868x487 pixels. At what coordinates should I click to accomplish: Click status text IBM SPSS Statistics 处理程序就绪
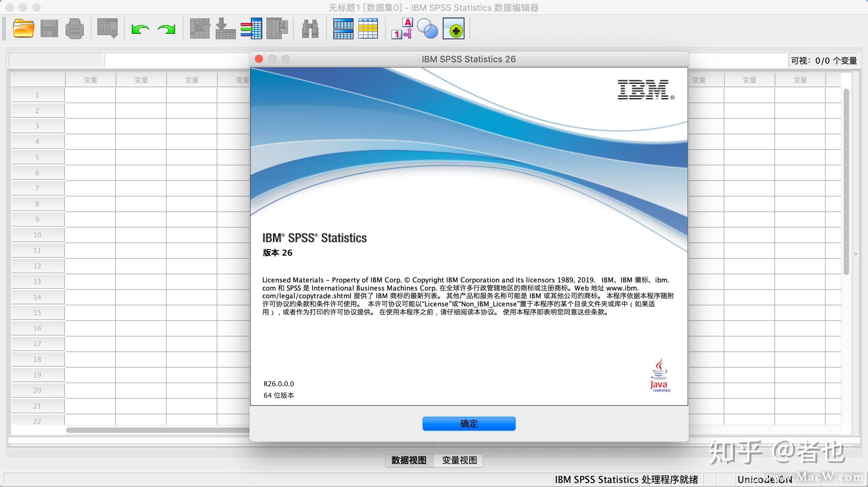pyautogui.click(x=626, y=480)
